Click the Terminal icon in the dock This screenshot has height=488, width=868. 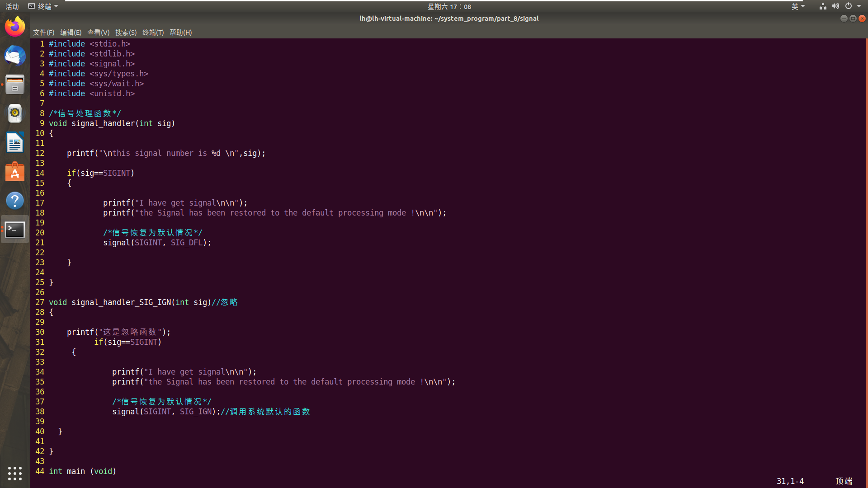pos(15,230)
